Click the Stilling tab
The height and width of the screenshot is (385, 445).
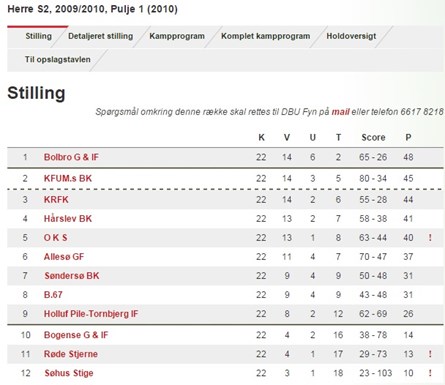point(38,36)
